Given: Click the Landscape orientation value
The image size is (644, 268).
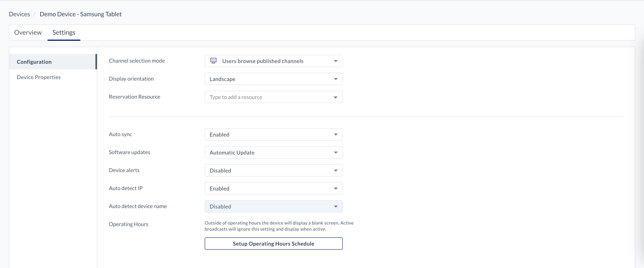Looking at the screenshot, I should pos(223,79).
